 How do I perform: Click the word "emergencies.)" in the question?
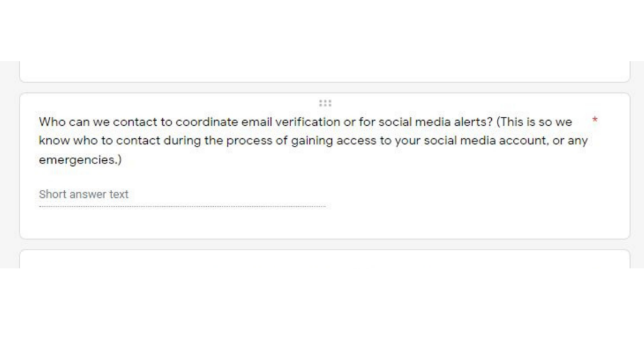pos(80,160)
